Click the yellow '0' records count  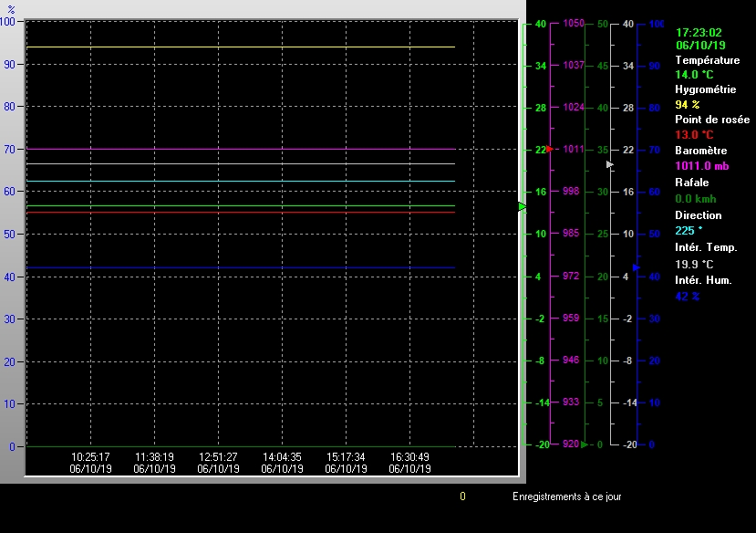pyautogui.click(x=462, y=496)
